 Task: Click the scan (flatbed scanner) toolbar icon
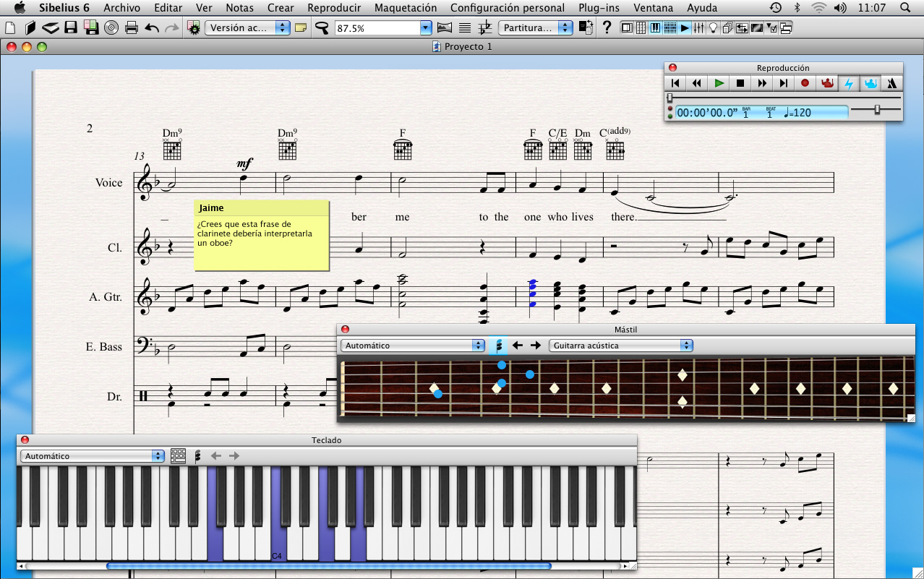(x=50, y=28)
